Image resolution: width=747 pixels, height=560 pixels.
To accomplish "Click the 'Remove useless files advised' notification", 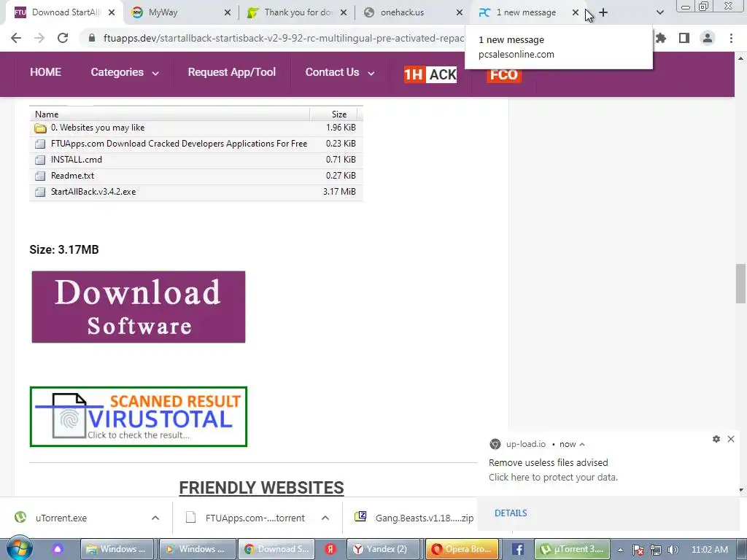I will (x=549, y=462).
